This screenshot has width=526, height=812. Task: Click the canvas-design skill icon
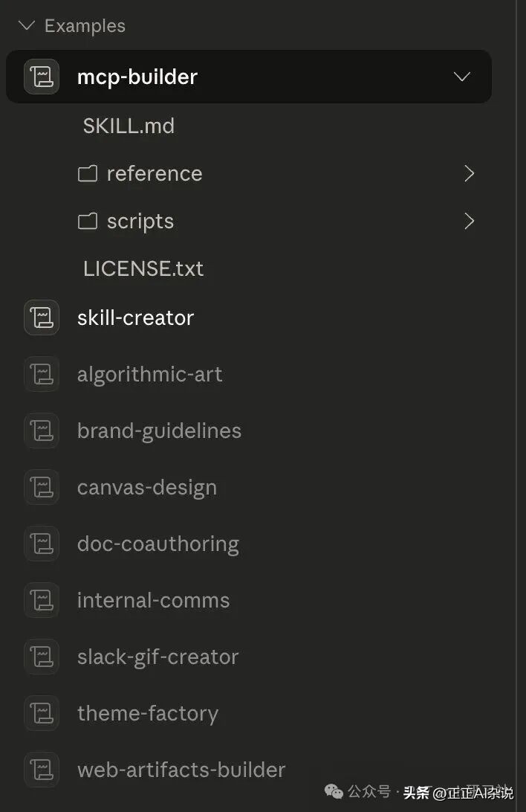point(42,487)
